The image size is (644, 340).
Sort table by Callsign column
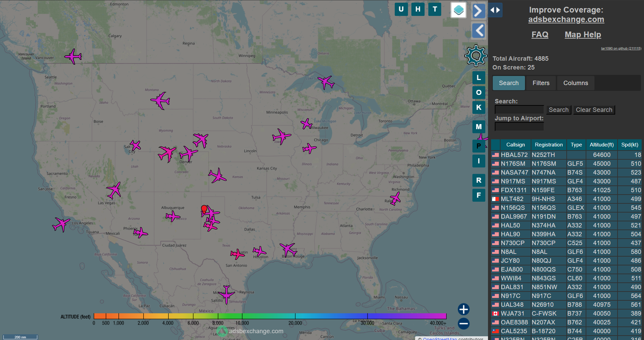[515, 145]
